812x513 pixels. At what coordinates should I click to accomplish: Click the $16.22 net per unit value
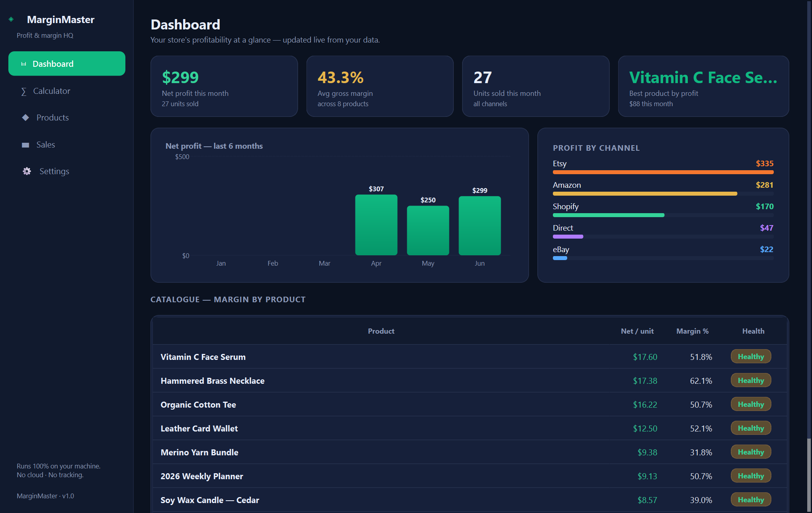(645, 404)
